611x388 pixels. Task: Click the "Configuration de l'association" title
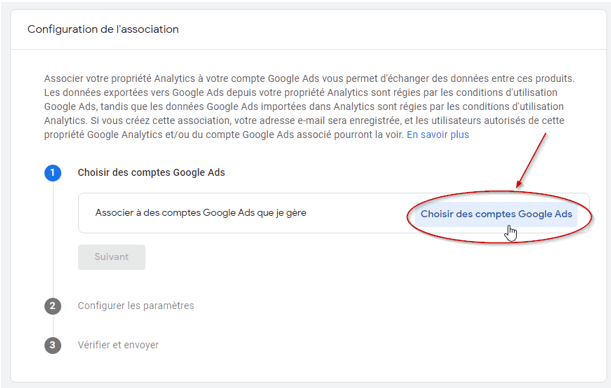coord(103,30)
